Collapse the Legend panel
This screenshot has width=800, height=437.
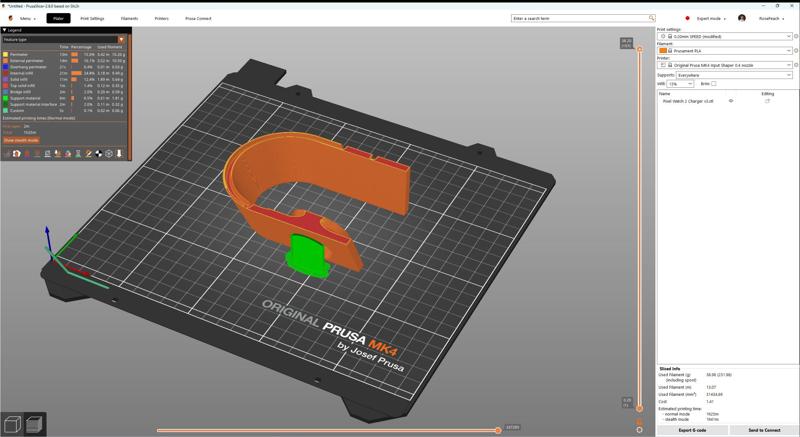click(4, 30)
